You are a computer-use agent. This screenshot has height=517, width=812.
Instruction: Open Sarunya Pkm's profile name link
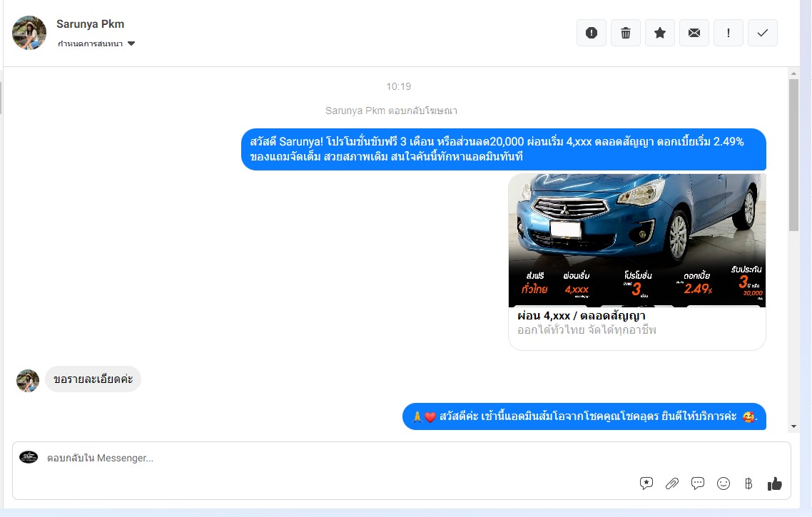click(x=91, y=24)
